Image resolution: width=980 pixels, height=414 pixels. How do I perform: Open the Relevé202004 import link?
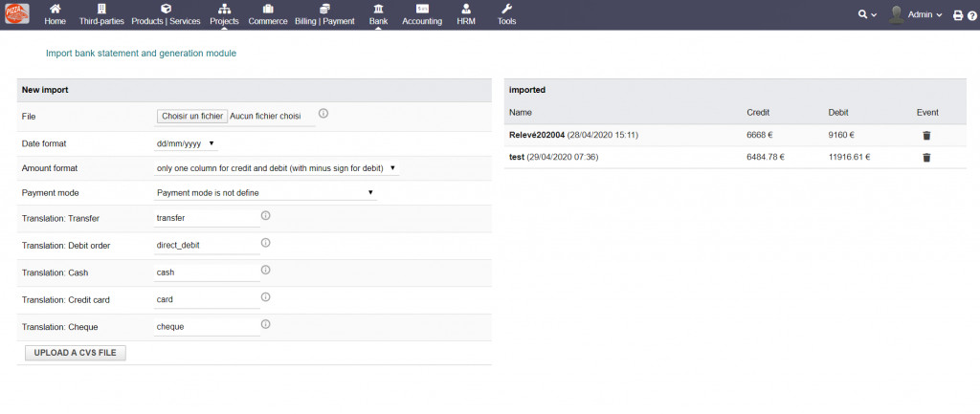[x=537, y=135]
